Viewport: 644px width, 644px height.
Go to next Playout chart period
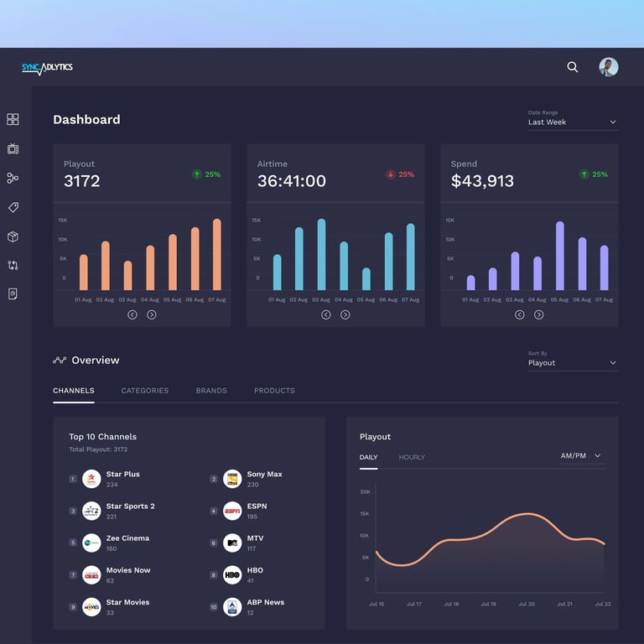[x=152, y=314]
